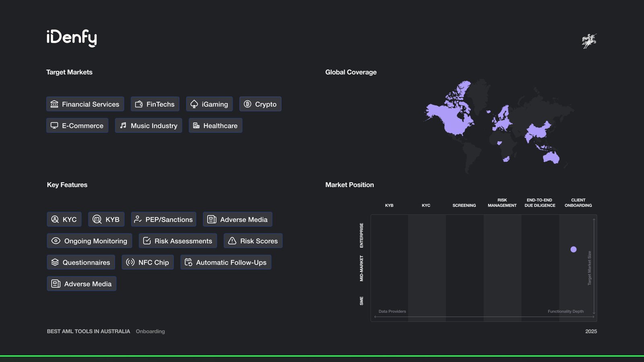Click the SCREENING column header
This screenshot has width=644, height=362.
pos(464,205)
